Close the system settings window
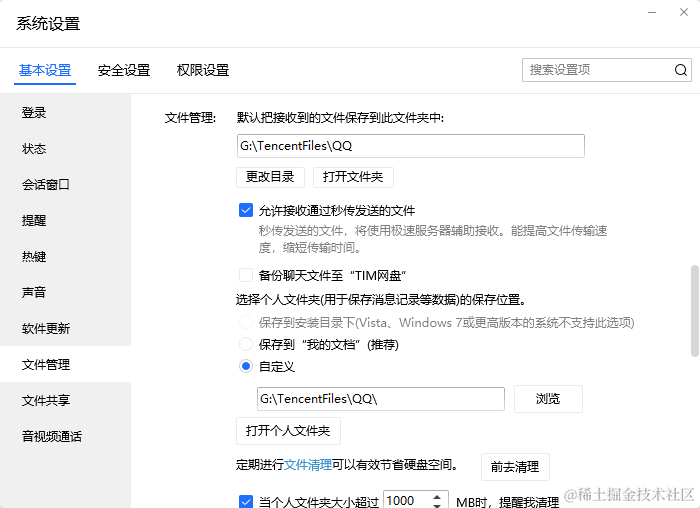This screenshot has height=508, width=700. pos(682,14)
